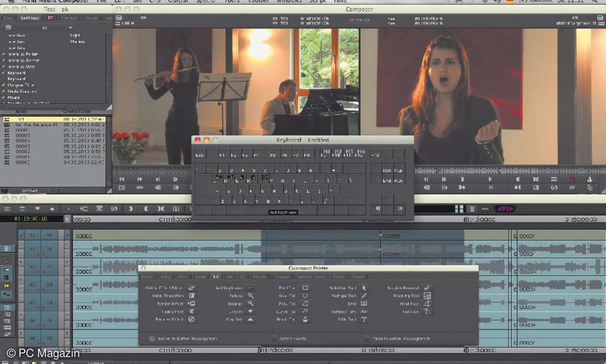Click timeline timecode ruler at 01:10:00:00
Screen dimensions: 606x364
(x=175, y=219)
